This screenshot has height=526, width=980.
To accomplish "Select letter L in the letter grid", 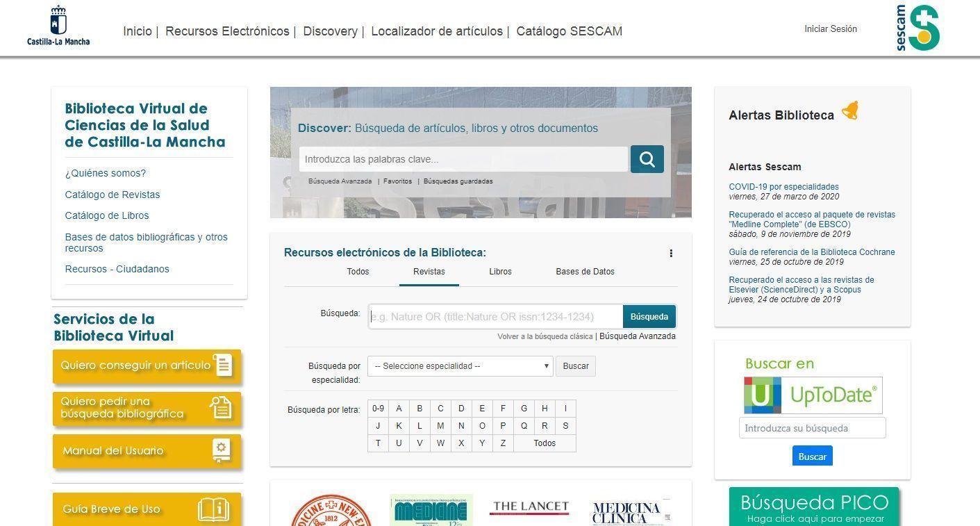I will (x=420, y=426).
